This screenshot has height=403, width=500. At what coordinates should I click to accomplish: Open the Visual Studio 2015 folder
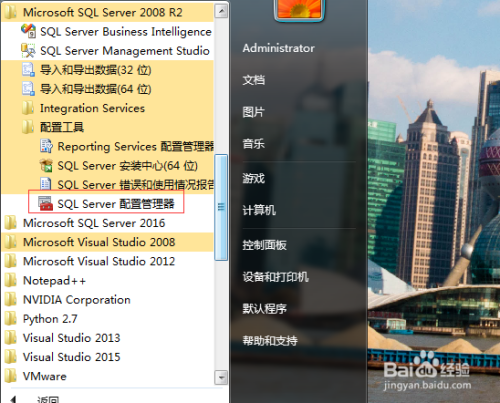tap(107, 357)
